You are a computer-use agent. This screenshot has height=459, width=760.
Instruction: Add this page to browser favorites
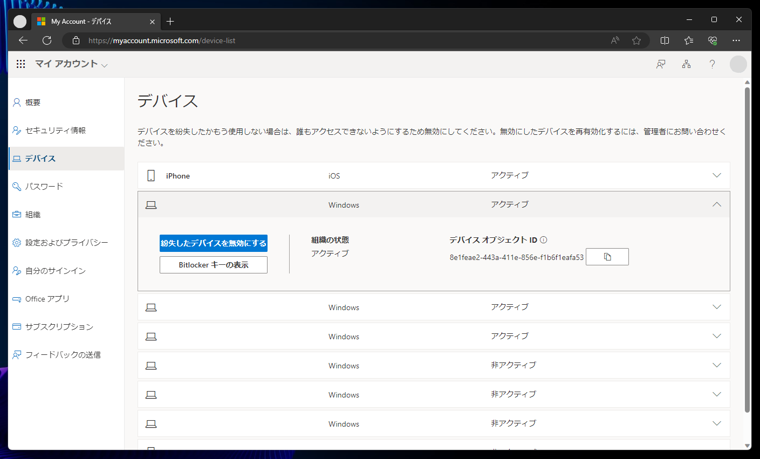pos(636,41)
